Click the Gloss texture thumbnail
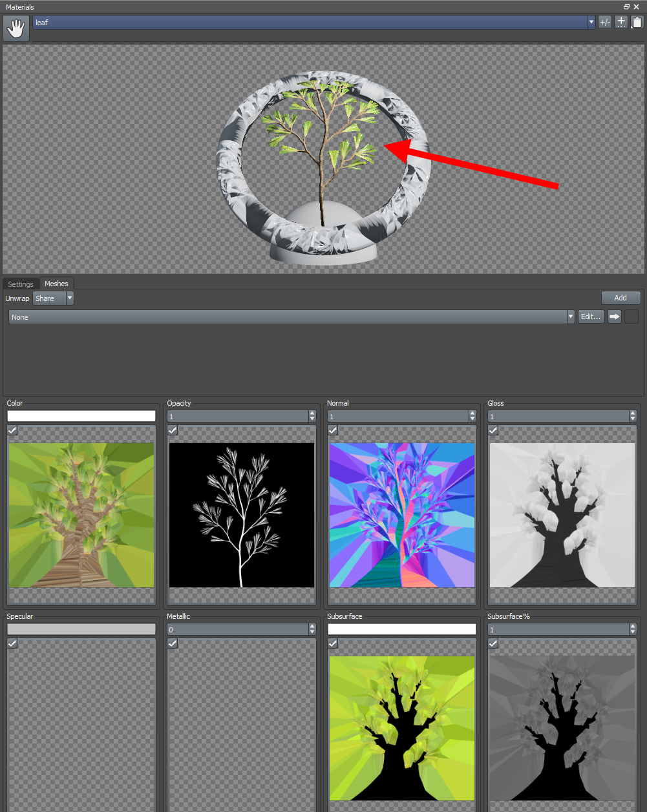The image size is (647, 812). click(x=562, y=515)
